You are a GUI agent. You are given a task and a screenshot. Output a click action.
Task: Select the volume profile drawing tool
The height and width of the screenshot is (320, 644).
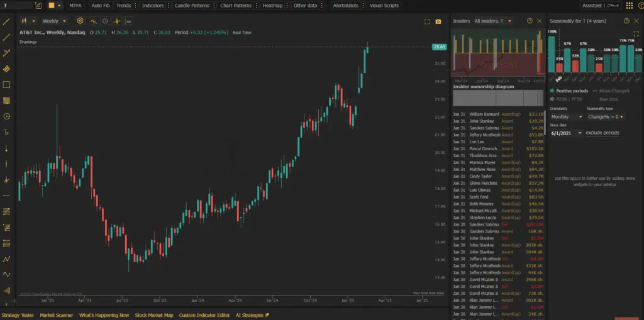tap(6, 290)
